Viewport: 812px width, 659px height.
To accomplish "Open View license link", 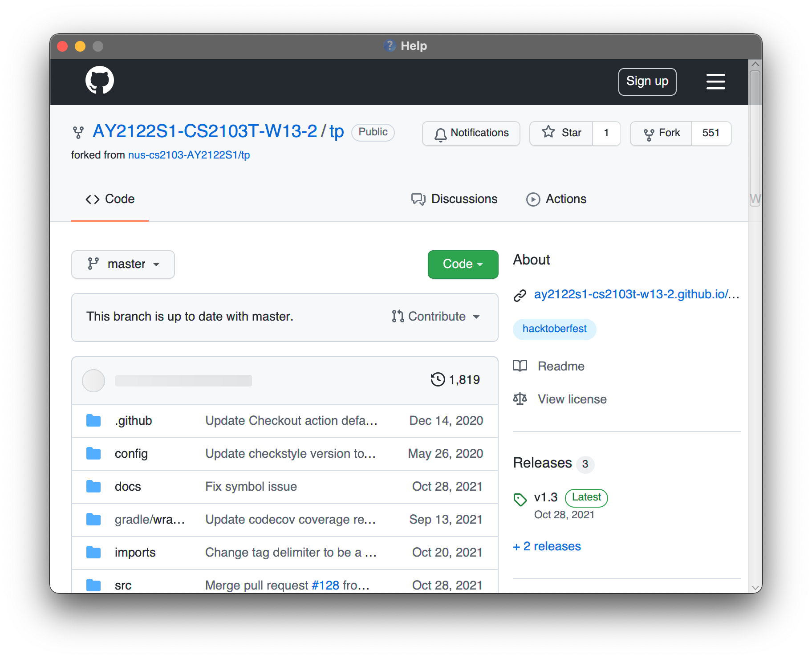I will click(x=572, y=399).
